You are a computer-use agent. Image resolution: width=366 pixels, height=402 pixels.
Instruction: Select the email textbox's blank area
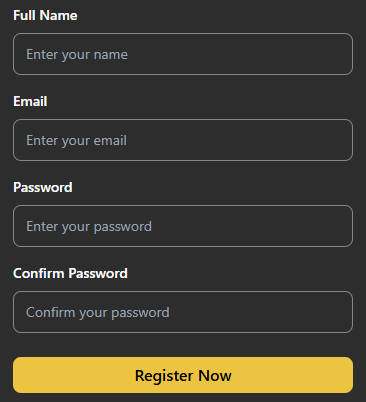click(x=240, y=140)
